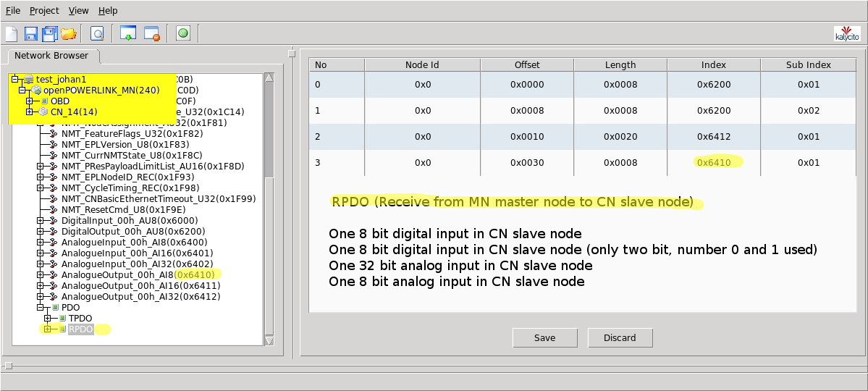Expand AnalogueOutput_00h_AI16 node

pyautogui.click(x=40, y=286)
